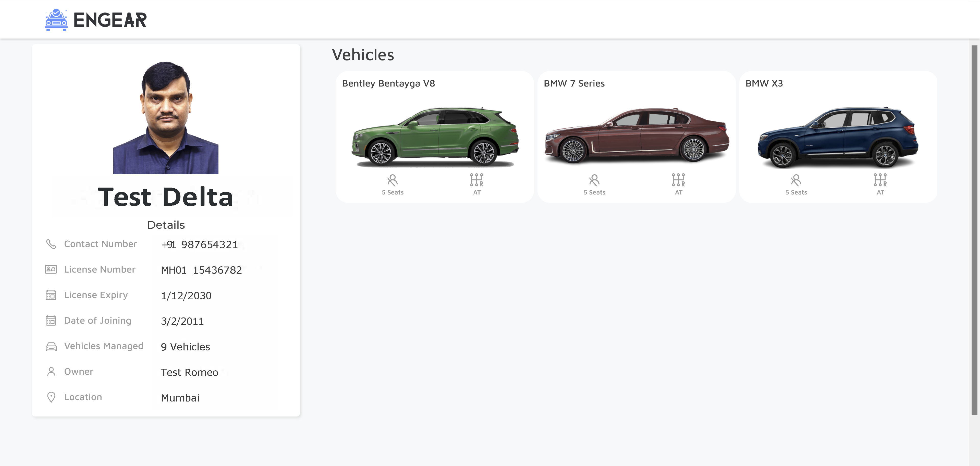980x466 pixels.
Task: Click license expiry date 1/12/2030
Action: tap(186, 296)
